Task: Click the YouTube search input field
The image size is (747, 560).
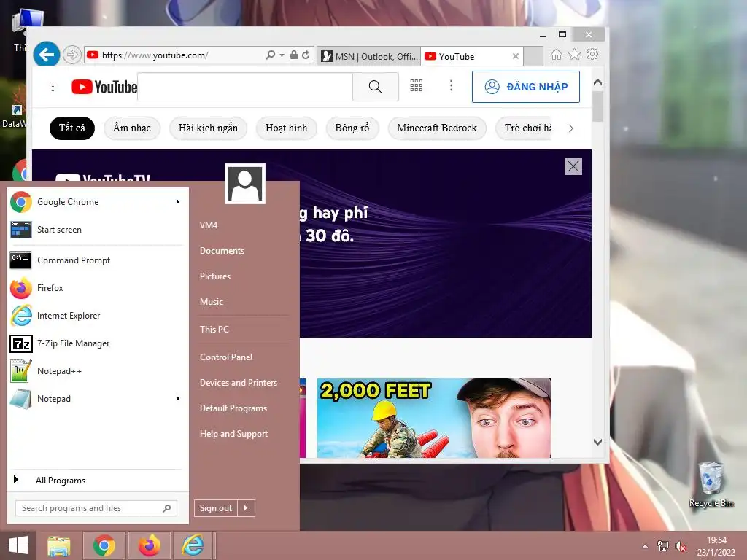Action: tap(245, 87)
